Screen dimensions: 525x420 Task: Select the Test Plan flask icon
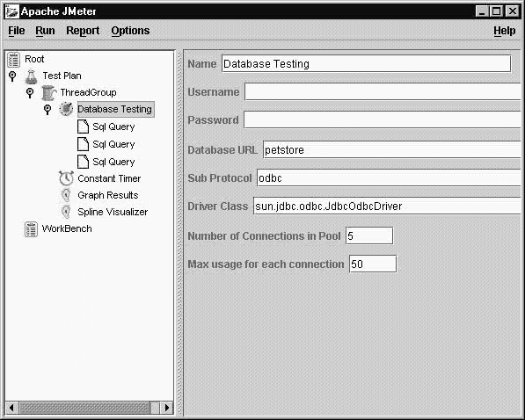[x=31, y=76]
